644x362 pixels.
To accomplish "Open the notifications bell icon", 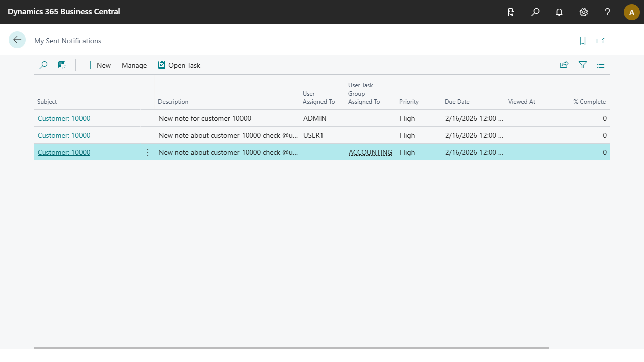I will [559, 12].
